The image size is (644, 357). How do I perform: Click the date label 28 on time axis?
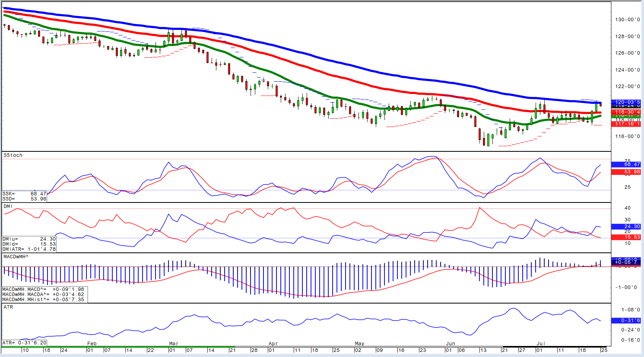(x=254, y=350)
